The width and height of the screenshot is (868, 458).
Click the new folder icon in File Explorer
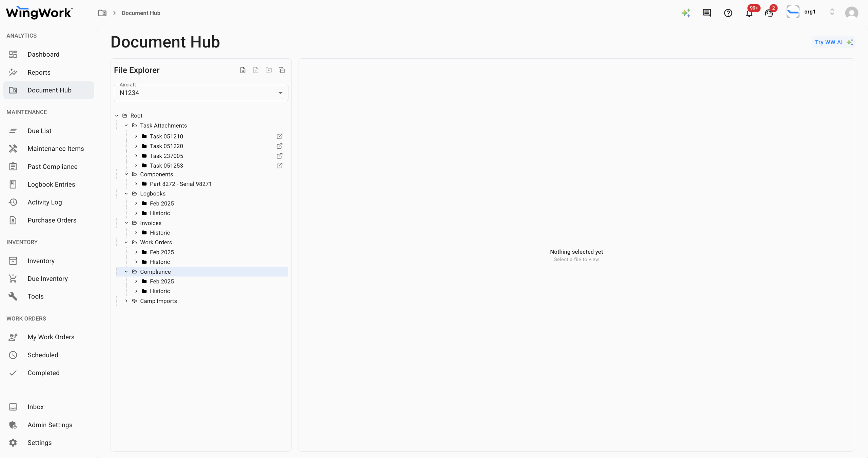click(x=269, y=70)
